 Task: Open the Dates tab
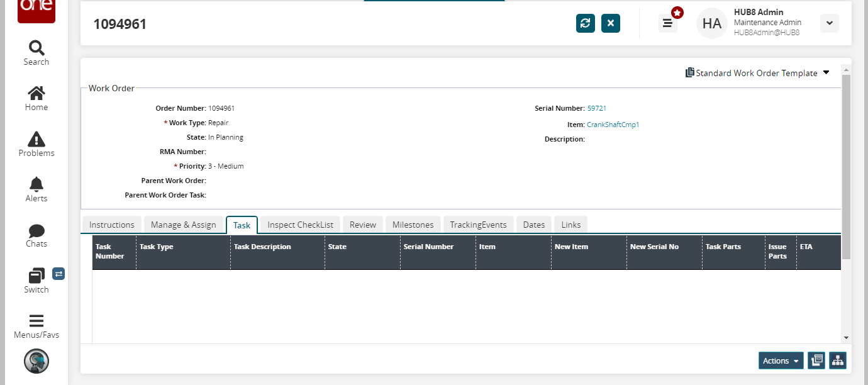pyautogui.click(x=534, y=225)
